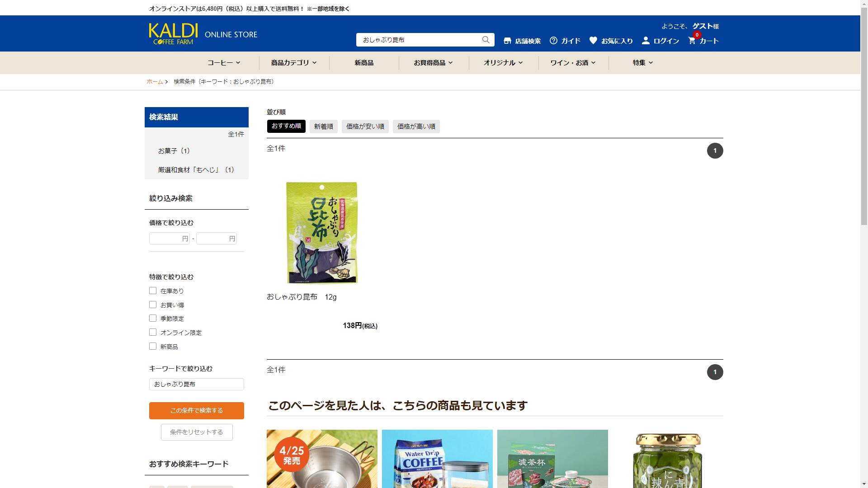Click page 1 circle at top
This screenshot has width=868, height=488.
pos(715,150)
